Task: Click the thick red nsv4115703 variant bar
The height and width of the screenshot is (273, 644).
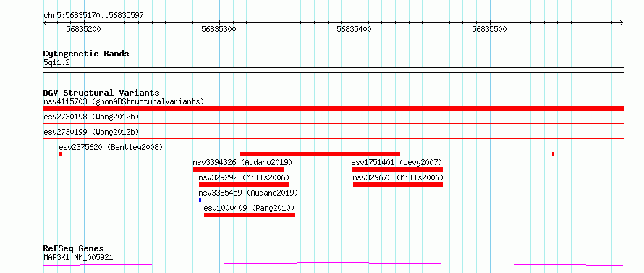Action: [333, 109]
